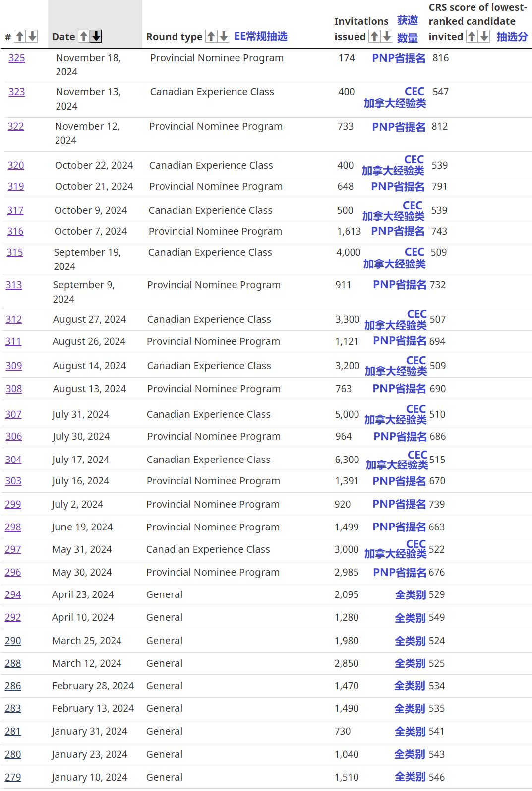
Task: Open round 299 link
Action: tap(13, 504)
